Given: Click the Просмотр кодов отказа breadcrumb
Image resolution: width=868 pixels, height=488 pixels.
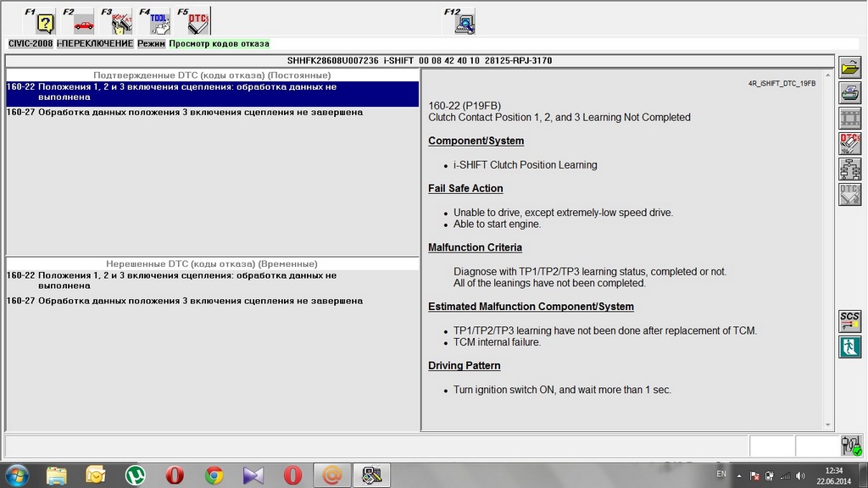Looking at the screenshot, I should [x=220, y=44].
